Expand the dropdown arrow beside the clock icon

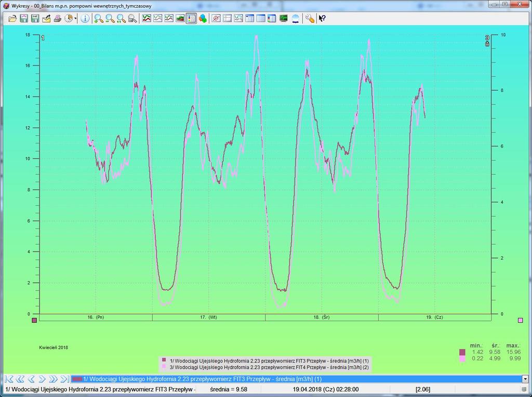75,18
